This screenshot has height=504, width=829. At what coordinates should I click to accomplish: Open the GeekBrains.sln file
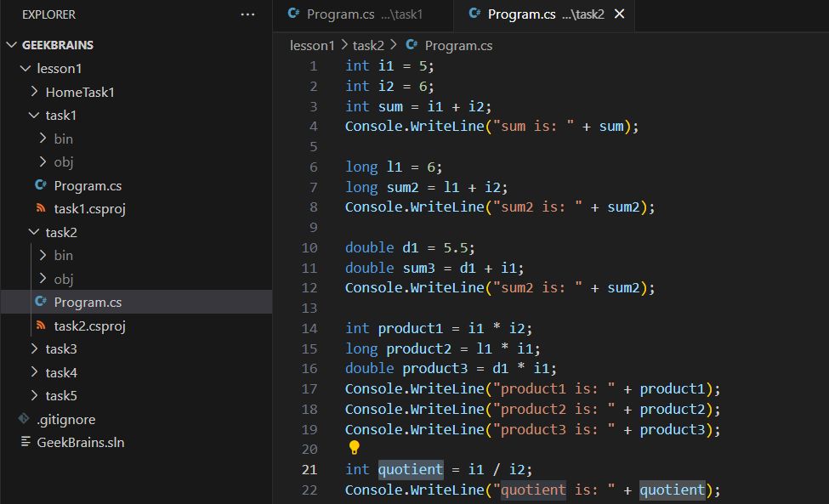pyautogui.click(x=81, y=442)
